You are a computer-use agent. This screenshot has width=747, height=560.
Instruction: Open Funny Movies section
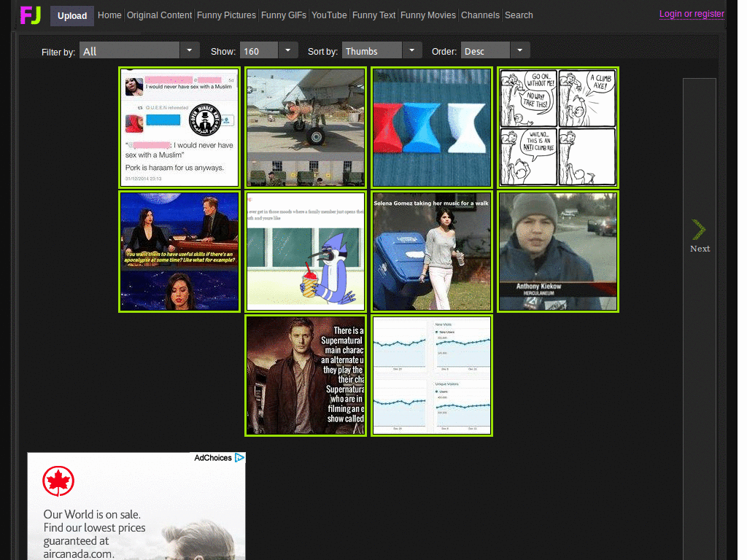[428, 15]
